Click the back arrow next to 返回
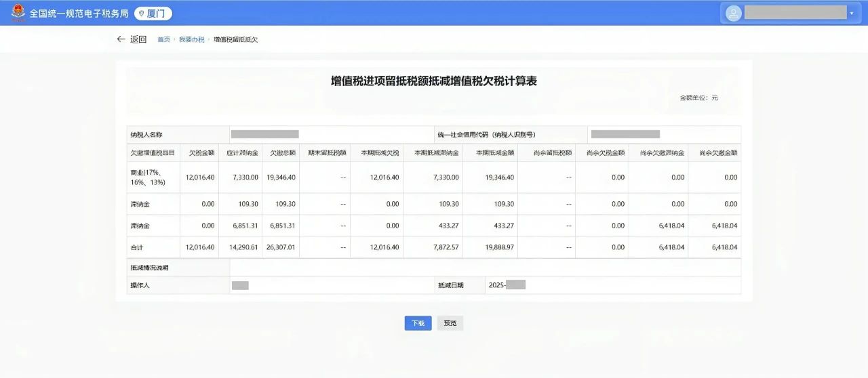This screenshot has height=378, width=868. point(121,39)
